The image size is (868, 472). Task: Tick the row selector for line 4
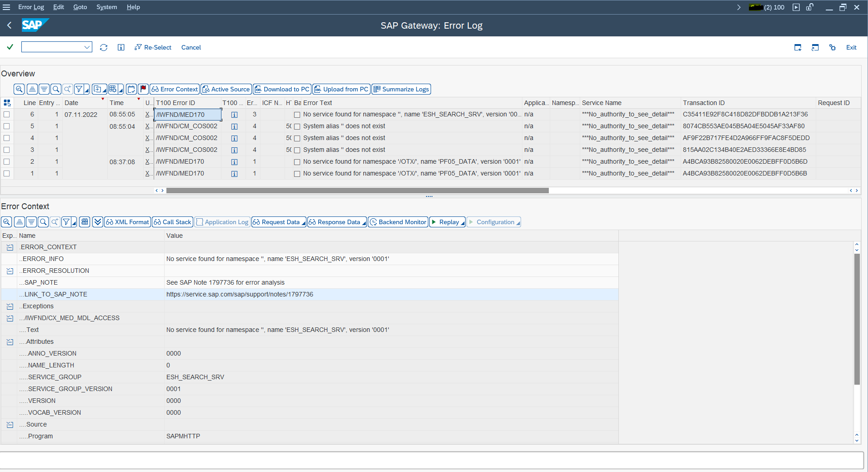(7, 138)
